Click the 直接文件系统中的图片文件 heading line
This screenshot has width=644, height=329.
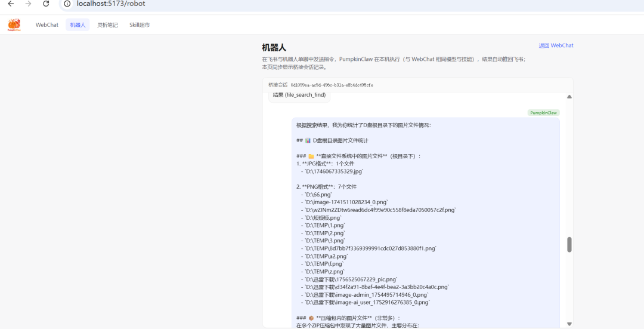tap(358, 156)
